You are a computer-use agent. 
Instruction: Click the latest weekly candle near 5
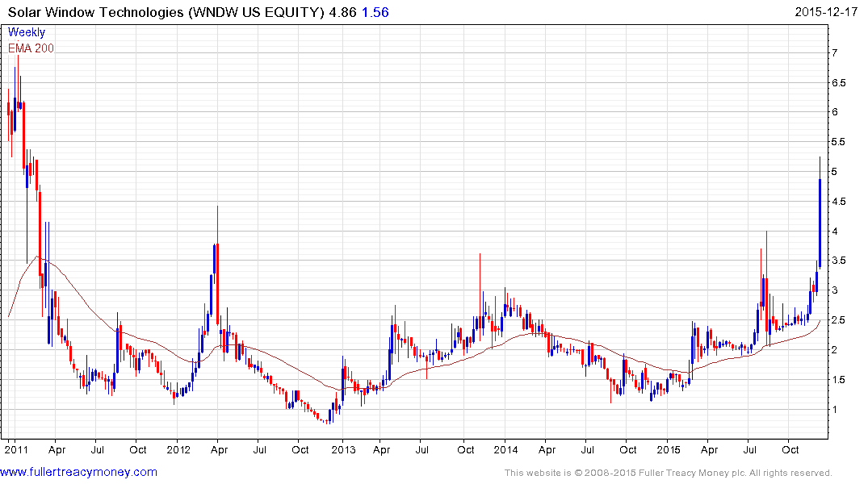coord(820,213)
